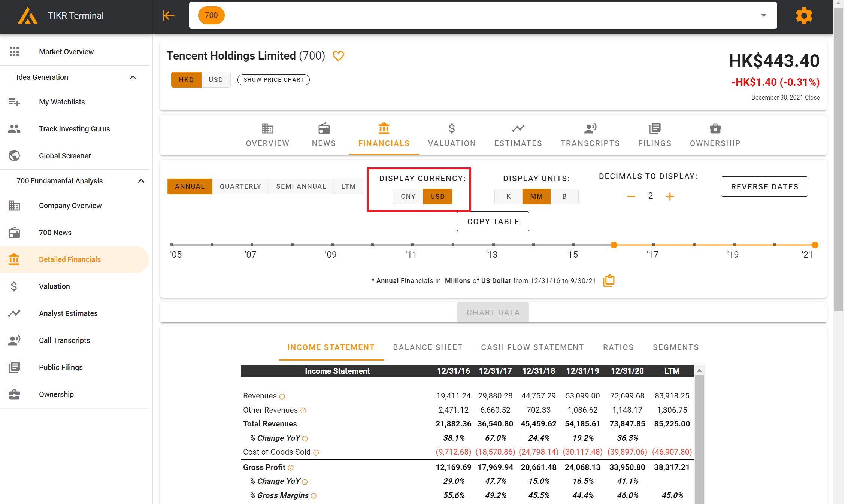Click the Company Overview building icon in the sidebar
This screenshot has width=845, height=504.
14,206
